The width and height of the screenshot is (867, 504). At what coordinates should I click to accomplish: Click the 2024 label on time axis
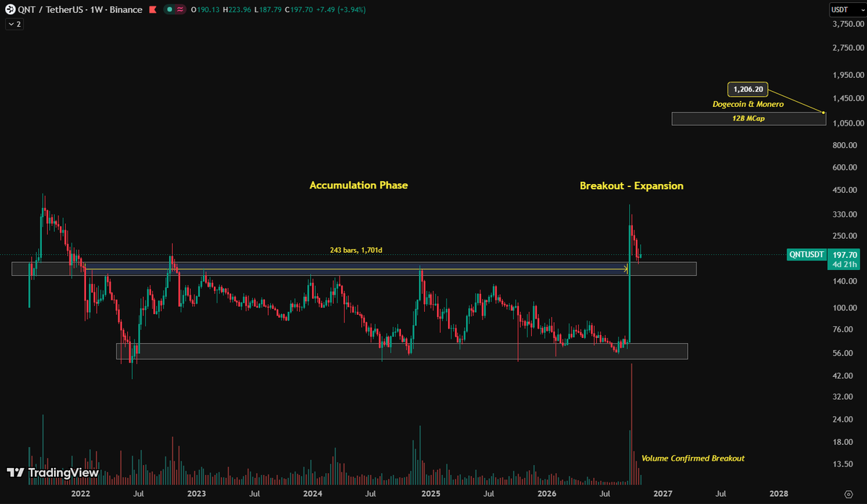click(313, 494)
